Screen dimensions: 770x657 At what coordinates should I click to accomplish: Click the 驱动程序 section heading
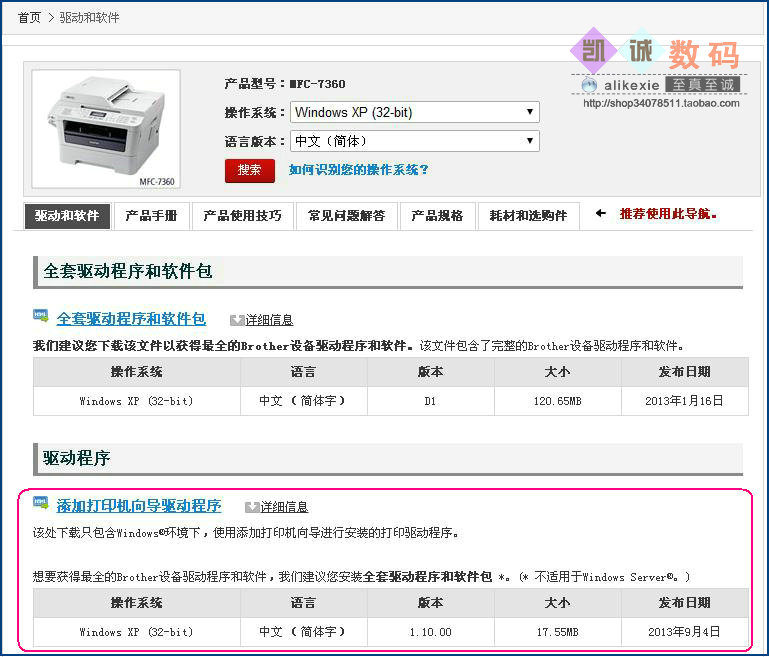click(77, 458)
